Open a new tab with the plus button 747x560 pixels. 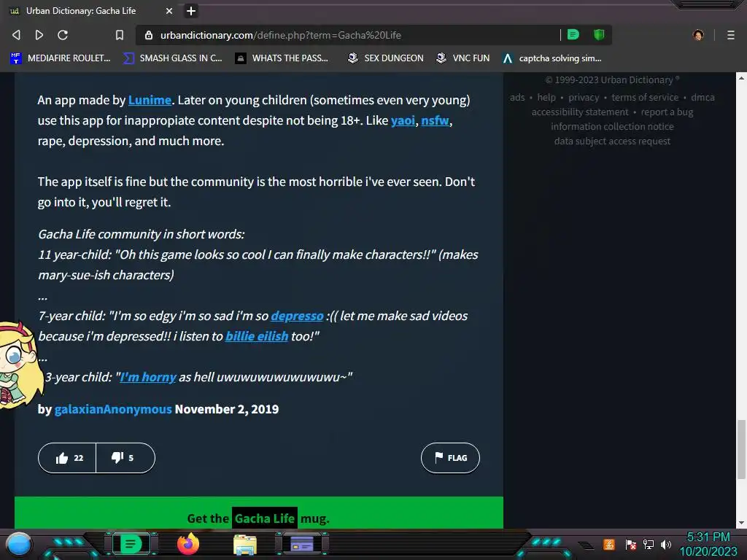(x=191, y=11)
